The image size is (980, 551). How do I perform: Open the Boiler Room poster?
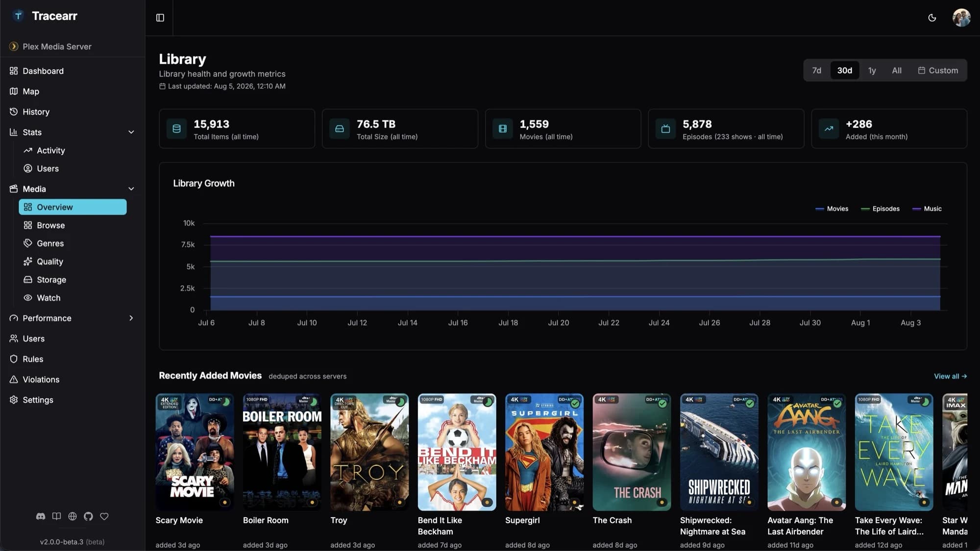[x=282, y=452]
